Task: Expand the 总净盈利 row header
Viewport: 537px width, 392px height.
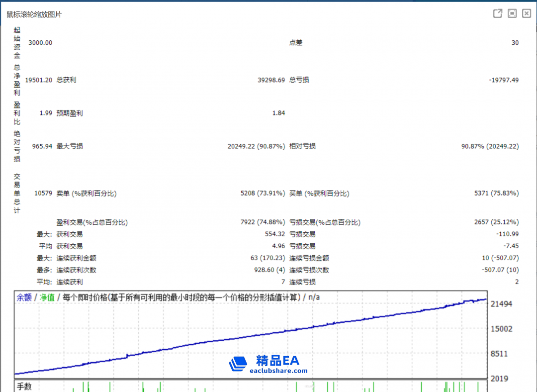Action: 17,80
